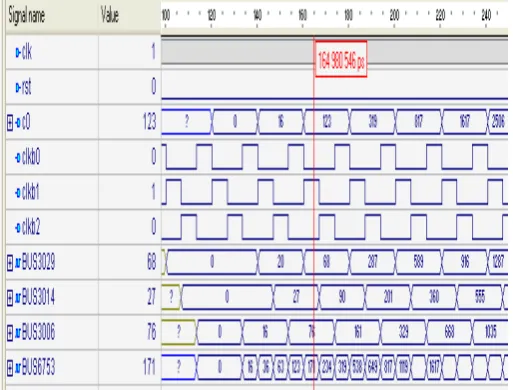The width and height of the screenshot is (513, 390).
Task: Expand the BUS3006 signal tree
Action: (10, 332)
